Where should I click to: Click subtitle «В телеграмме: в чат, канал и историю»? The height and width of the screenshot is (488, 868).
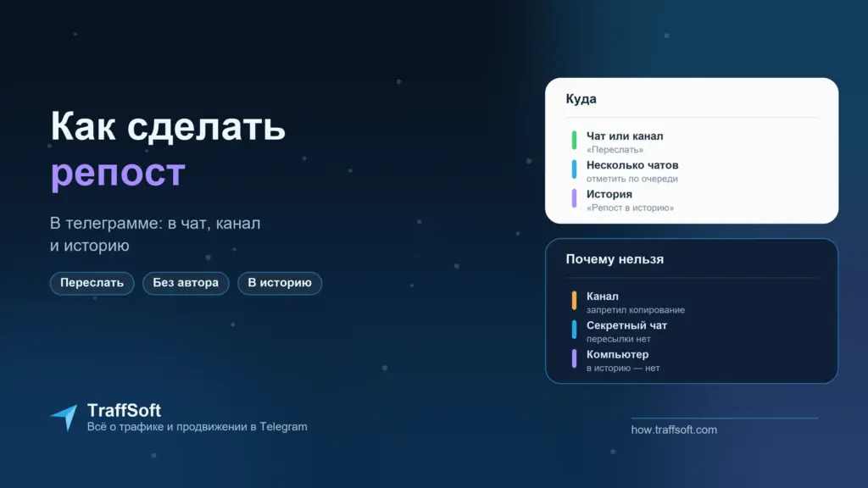pos(155,234)
